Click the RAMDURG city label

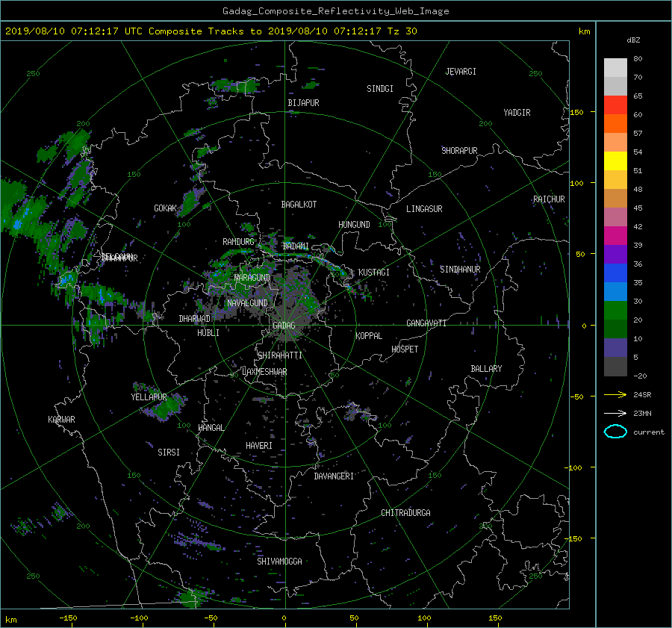point(238,242)
